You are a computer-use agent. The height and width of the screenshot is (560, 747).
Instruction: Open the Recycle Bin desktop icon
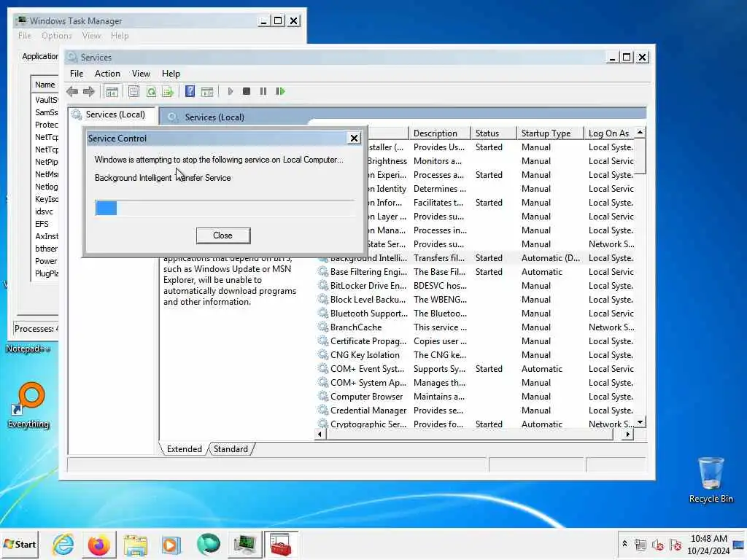711,480
